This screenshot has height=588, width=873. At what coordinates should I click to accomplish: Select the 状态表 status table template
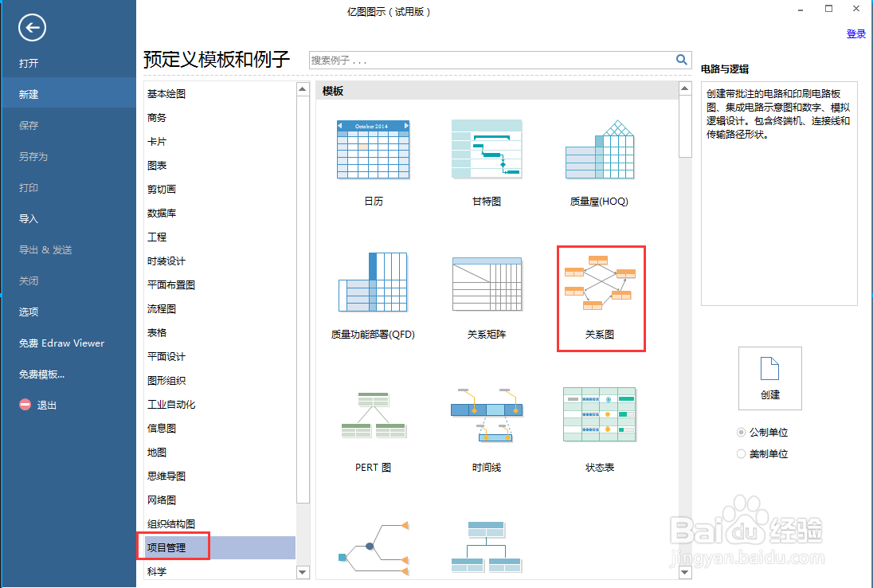(x=600, y=414)
